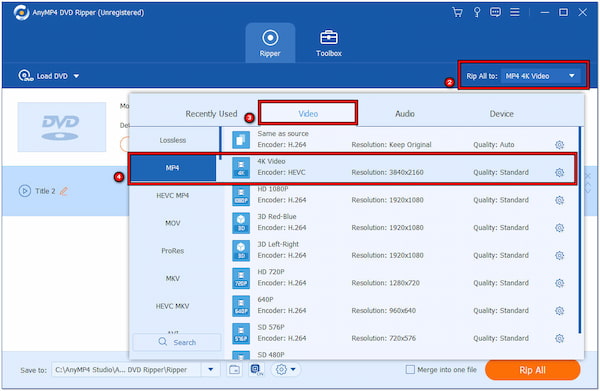The height and width of the screenshot is (391, 600).
Task: Open the hamburger menu icon
Action: coord(515,12)
